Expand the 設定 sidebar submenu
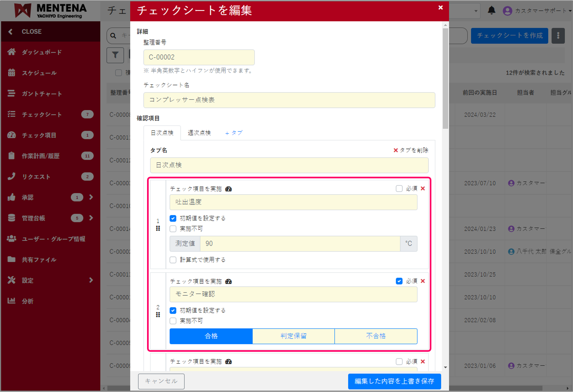573x392 pixels. pos(91,280)
